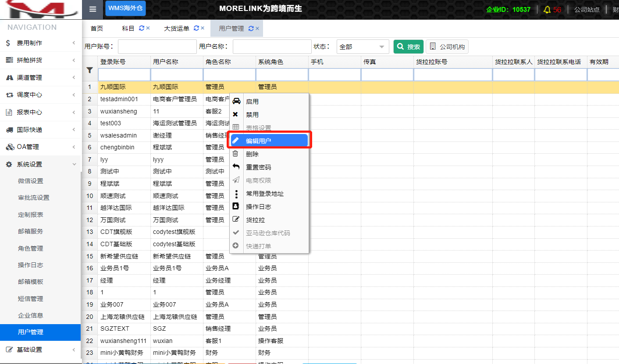Switch to the 首页 tab
Screen dimensions: 619x364
97,28
